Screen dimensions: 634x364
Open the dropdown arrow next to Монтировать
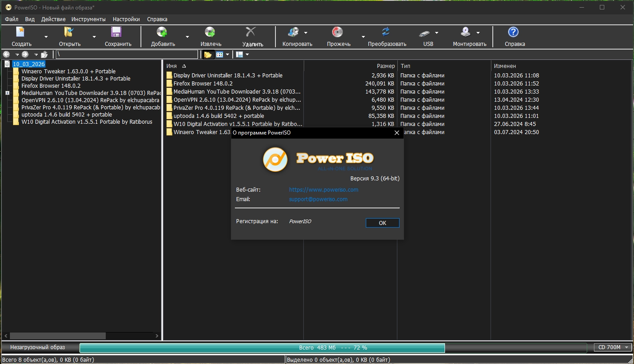click(x=478, y=33)
